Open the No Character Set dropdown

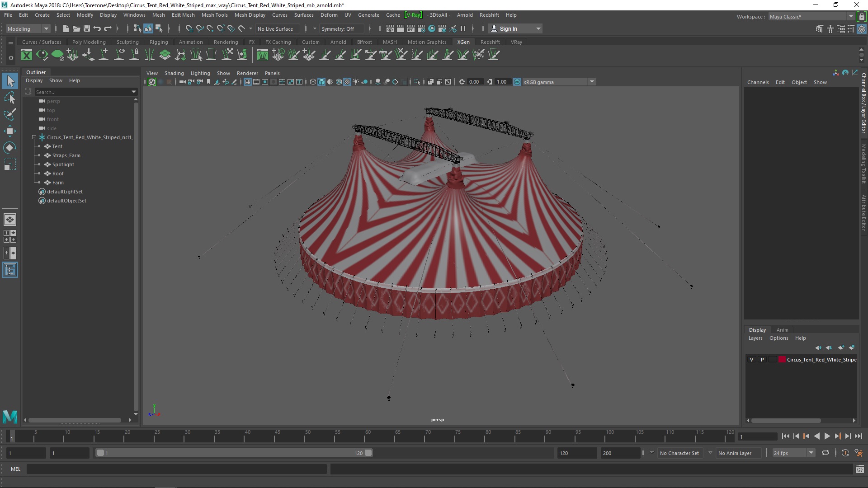(x=679, y=453)
